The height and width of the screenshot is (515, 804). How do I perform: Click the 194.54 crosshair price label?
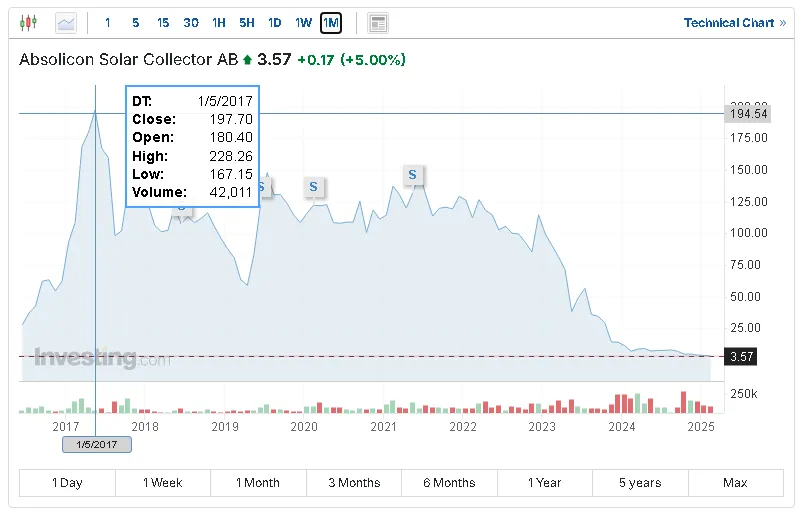(748, 114)
